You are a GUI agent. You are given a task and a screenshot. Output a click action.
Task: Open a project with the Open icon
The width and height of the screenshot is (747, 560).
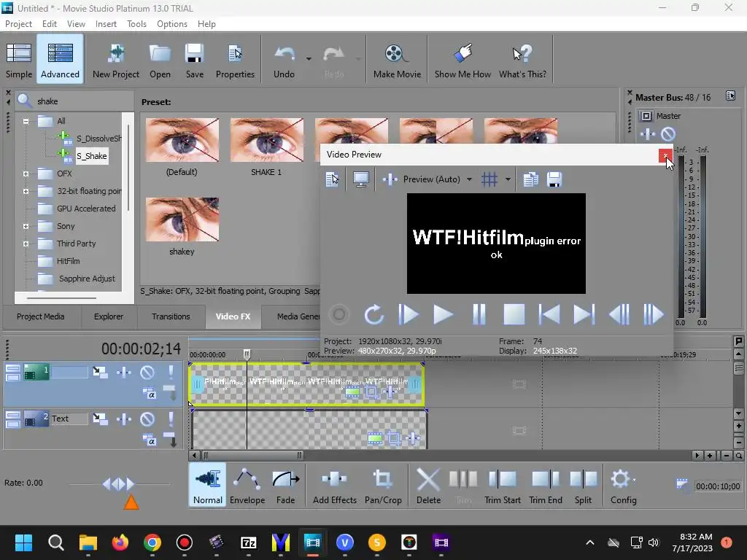[x=160, y=60]
